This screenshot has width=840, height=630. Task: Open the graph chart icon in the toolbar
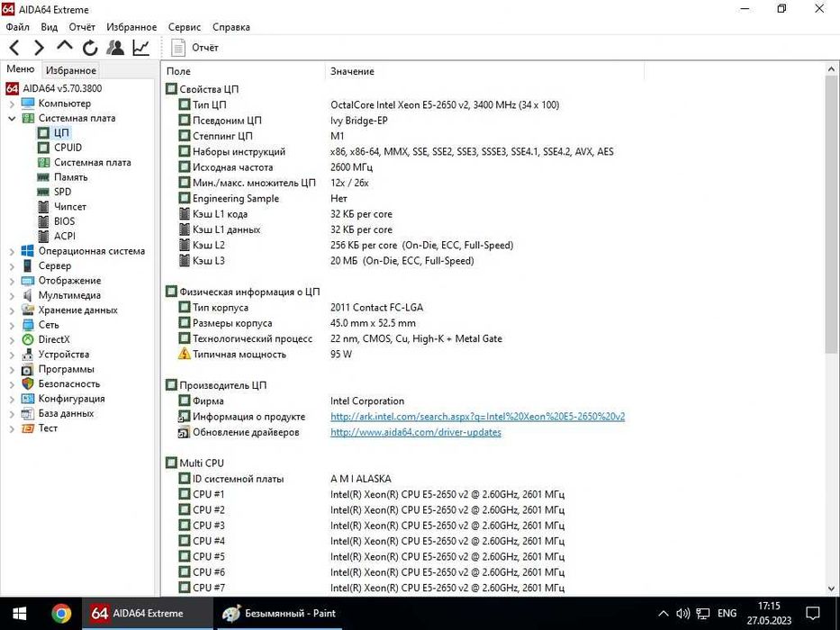pos(140,48)
